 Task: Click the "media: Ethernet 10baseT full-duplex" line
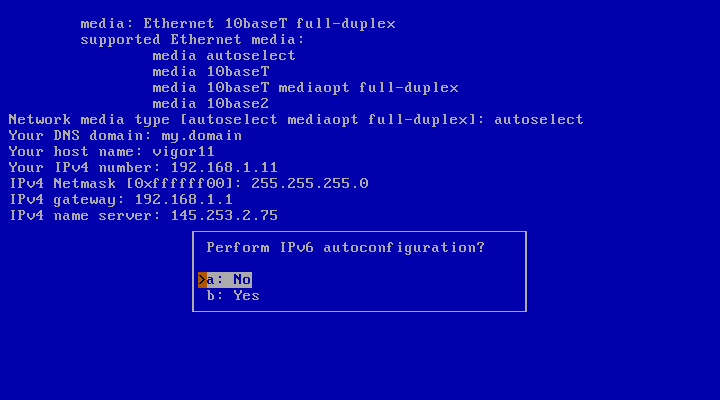tap(238, 23)
